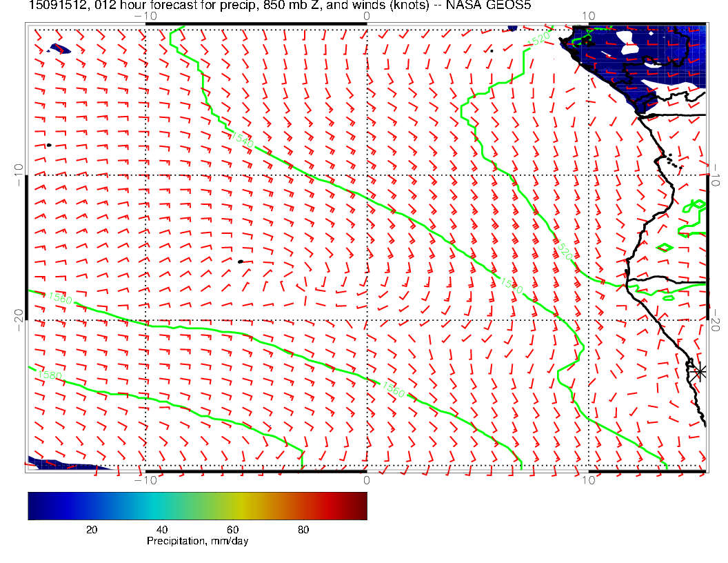Click the "-10" longitude label on the bottom axis

145,480
